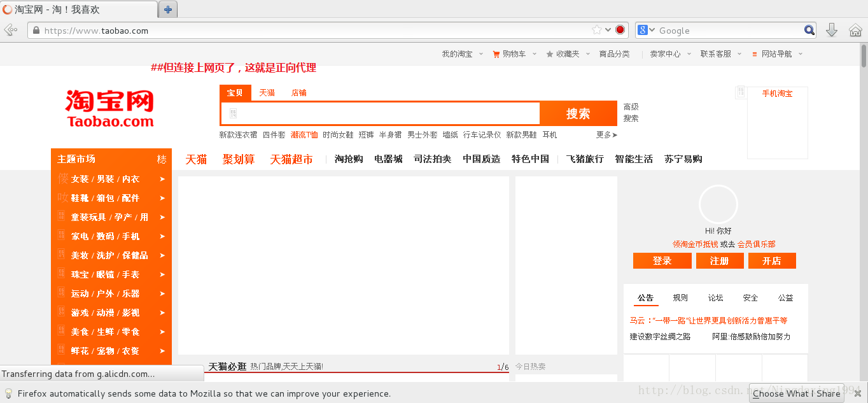Click the 登录 login button
The height and width of the screenshot is (403, 868).
pyautogui.click(x=662, y=261)
